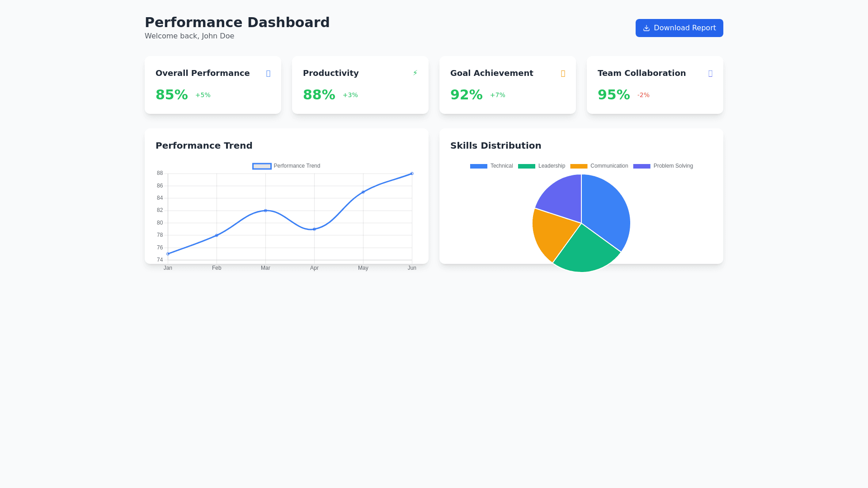
Task: Toggle the Performance Trend legend item
Action: (286, 166)
